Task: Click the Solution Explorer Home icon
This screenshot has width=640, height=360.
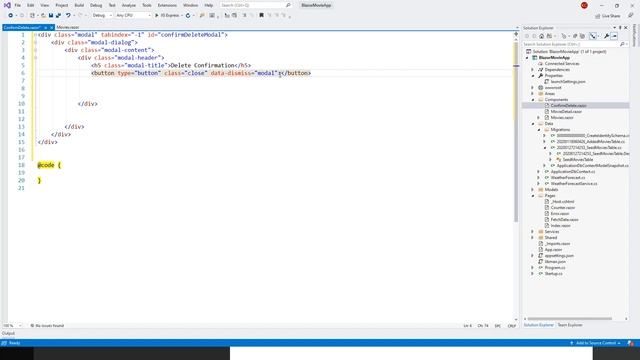Action: point(542,36)
